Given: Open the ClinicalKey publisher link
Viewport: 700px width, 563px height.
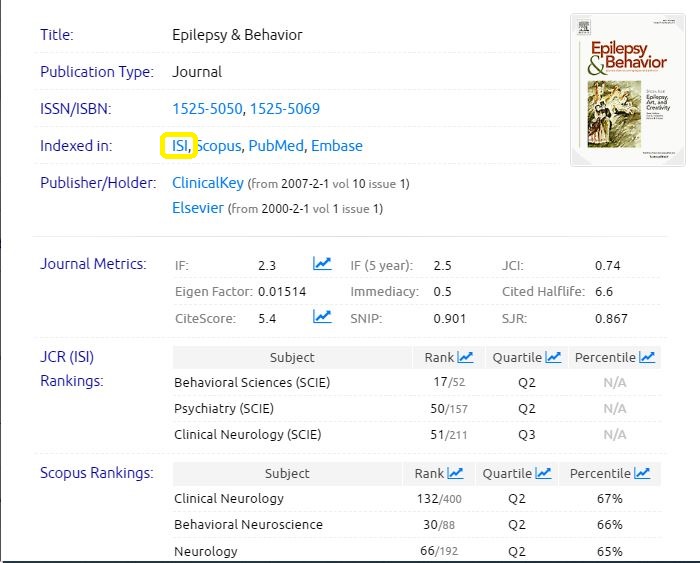Looking at the screenshot, I should 207,183.
